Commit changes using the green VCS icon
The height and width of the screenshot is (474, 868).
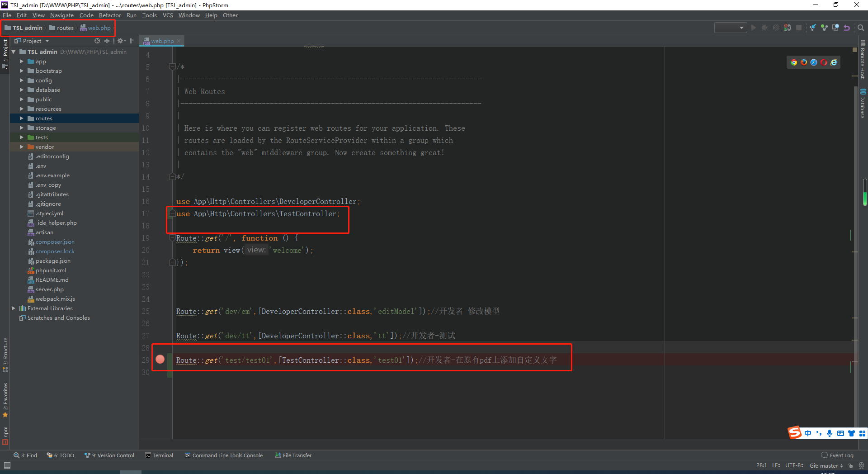tap(824, 28)
